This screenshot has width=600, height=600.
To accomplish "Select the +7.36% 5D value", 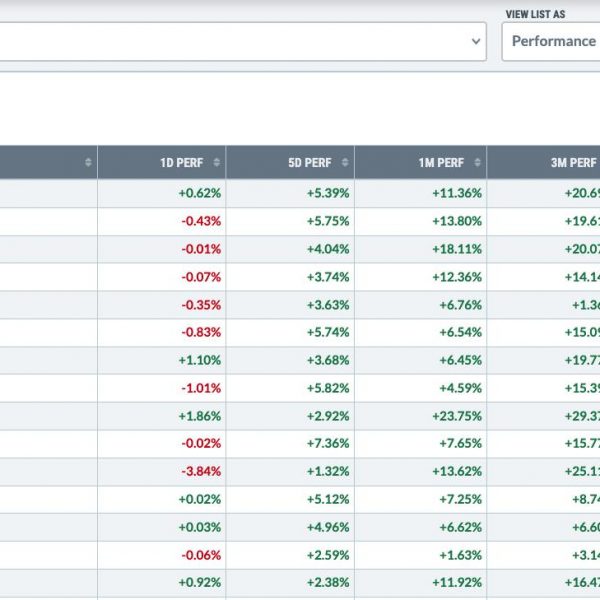I will (x=328, y=443).
